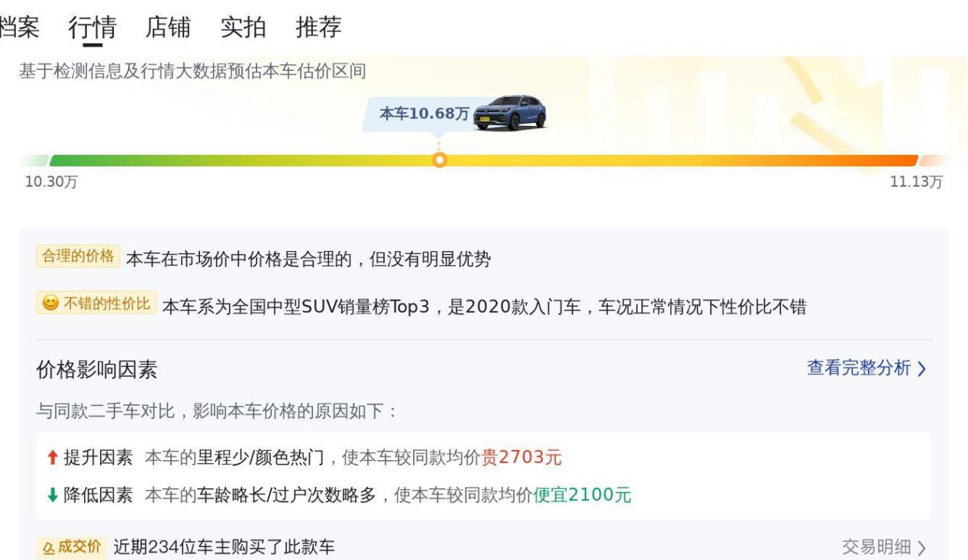
Task: Click the 10.30万 minimum price label
Action: tap(46, 182)
